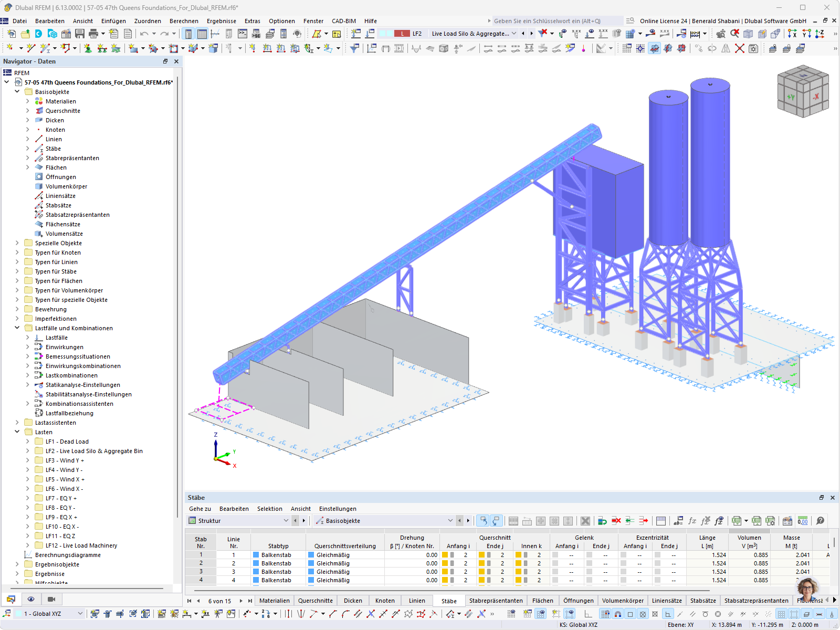Open the Berechnen menu

(184, 20)
